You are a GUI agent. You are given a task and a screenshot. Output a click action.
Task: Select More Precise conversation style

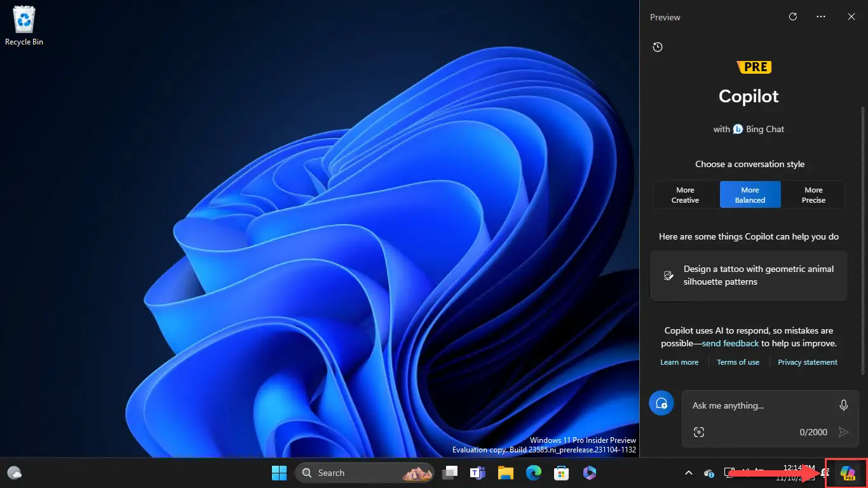point(813,195)
